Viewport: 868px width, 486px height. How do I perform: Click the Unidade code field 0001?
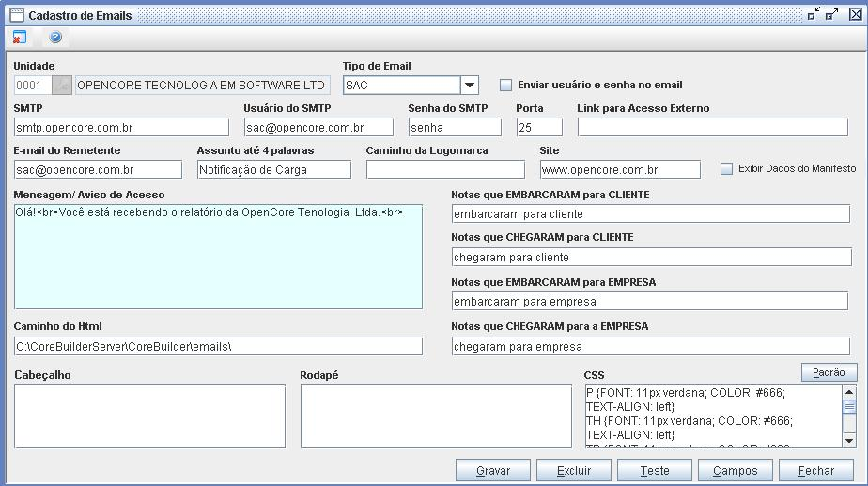tap(33, 85)
